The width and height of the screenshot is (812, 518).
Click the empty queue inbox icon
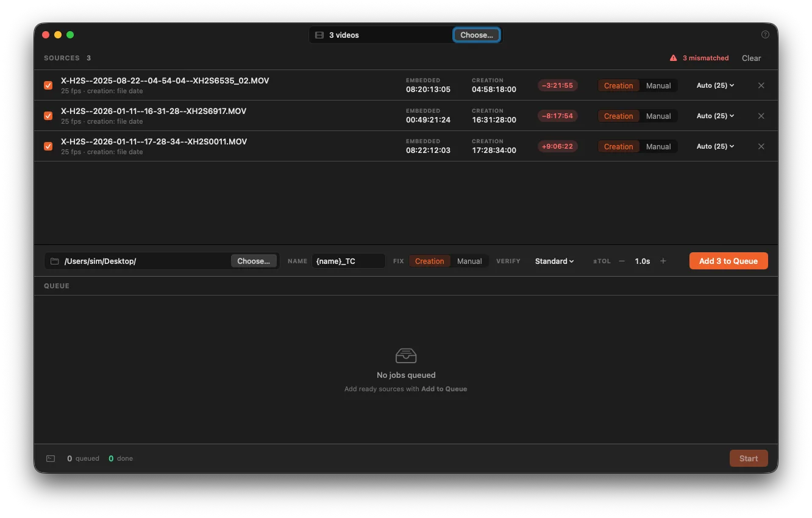click(x=406, y=355)
